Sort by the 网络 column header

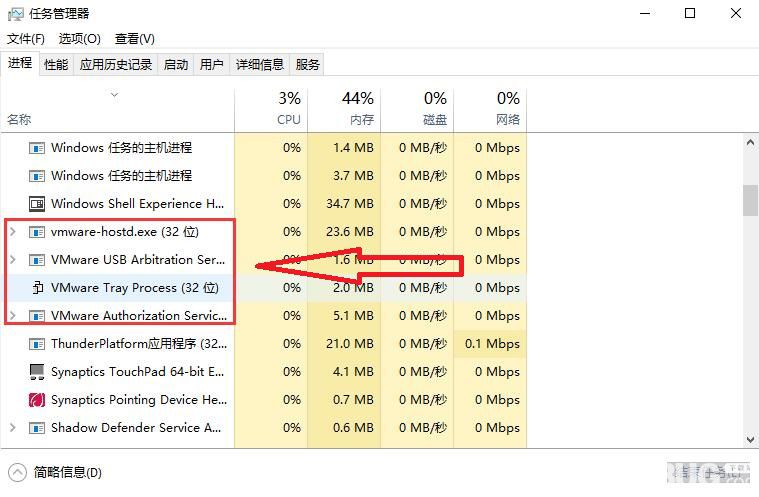click(x=490, y=110)
